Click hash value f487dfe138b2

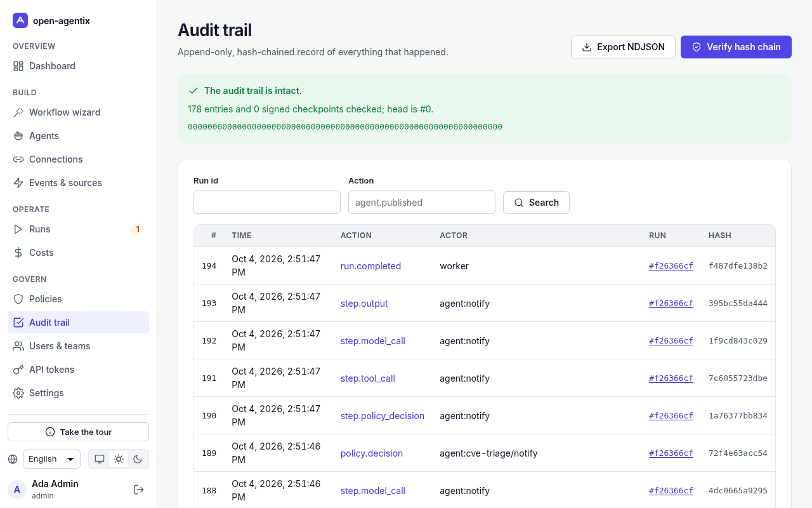[x=738, y=266]
